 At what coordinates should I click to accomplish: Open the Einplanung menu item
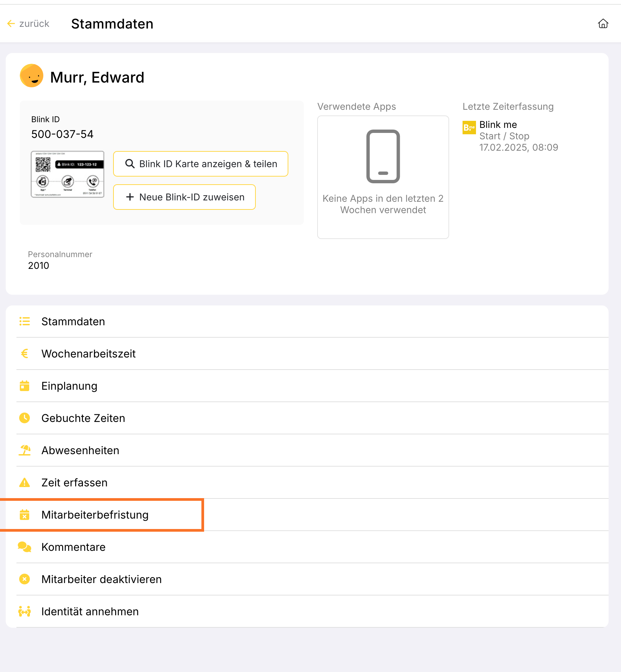(x=69, y=386)
